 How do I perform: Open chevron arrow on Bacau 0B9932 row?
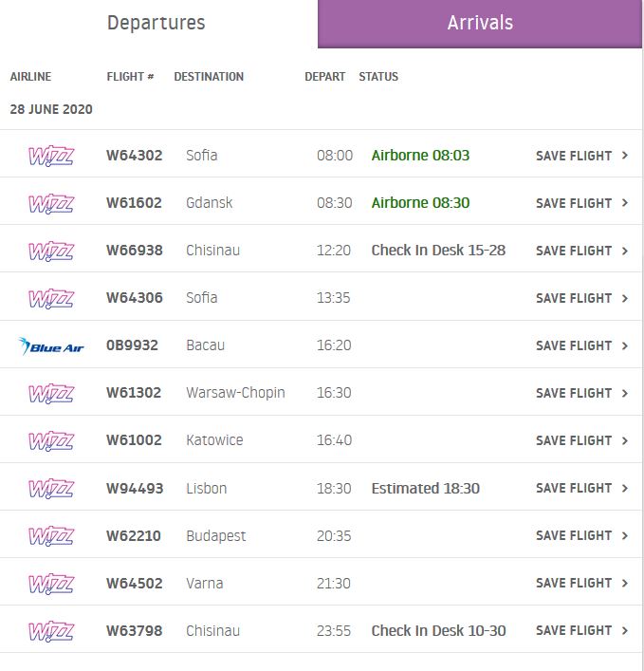click(x=625, y=345)
